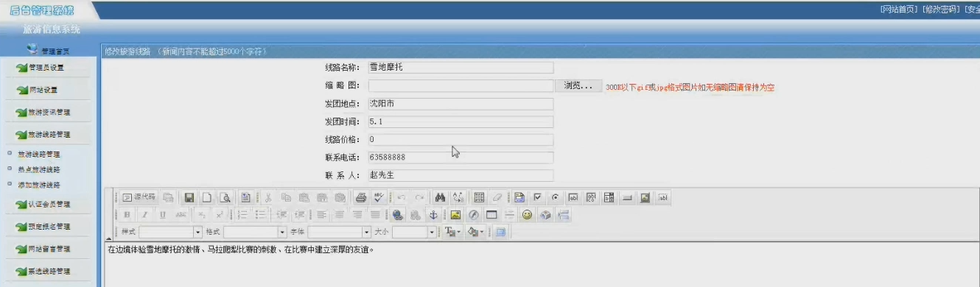Open the 大小 font size dropdown
Screen dimensions: 980x287
click(415, 232)
